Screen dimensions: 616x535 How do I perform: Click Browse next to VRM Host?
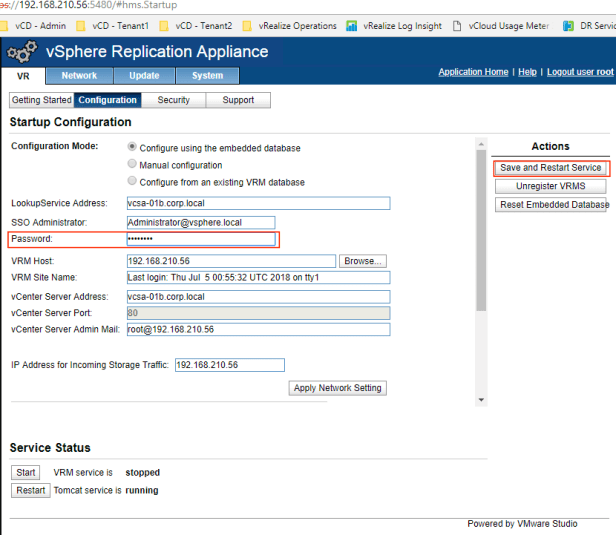click(x=361, y=261)
